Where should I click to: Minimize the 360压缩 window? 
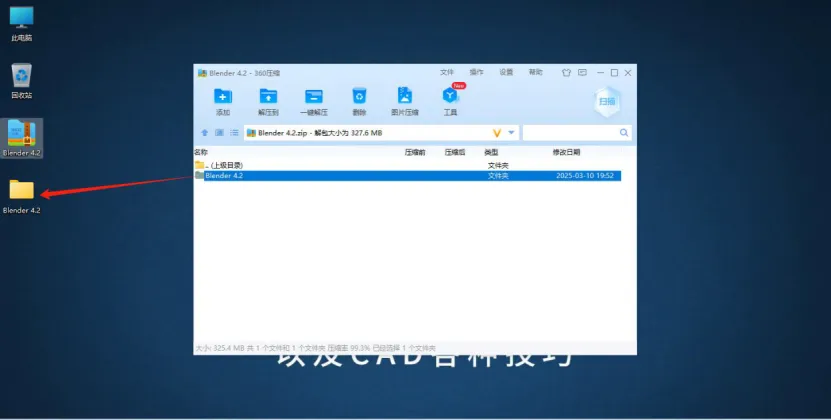(x=600, y=73)
